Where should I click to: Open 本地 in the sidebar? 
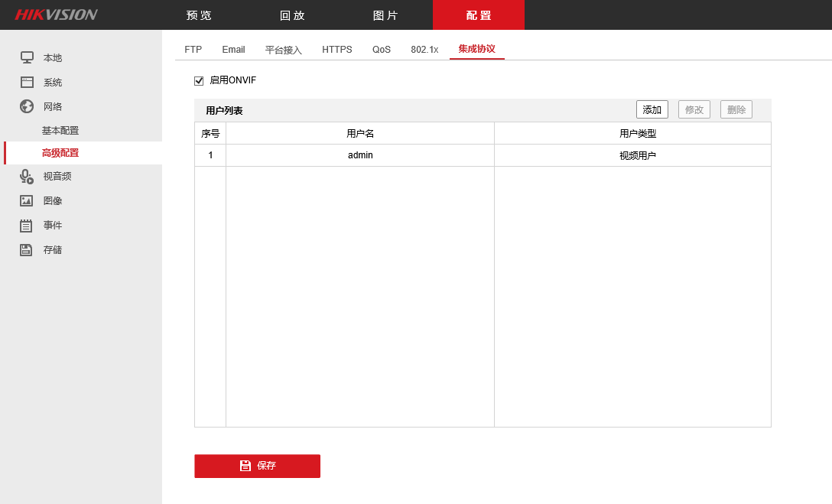53,58
